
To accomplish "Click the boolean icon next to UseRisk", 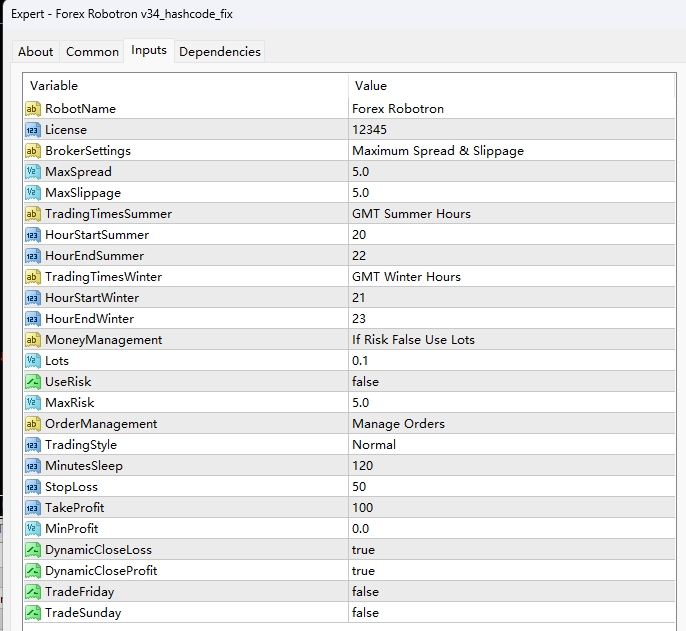I will (x=32, y=381).
